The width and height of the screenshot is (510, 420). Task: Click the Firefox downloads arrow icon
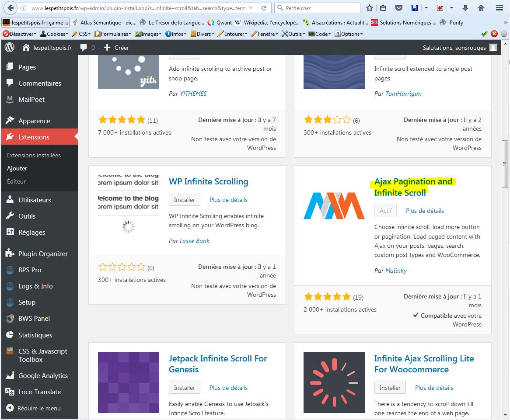(465, 8)
